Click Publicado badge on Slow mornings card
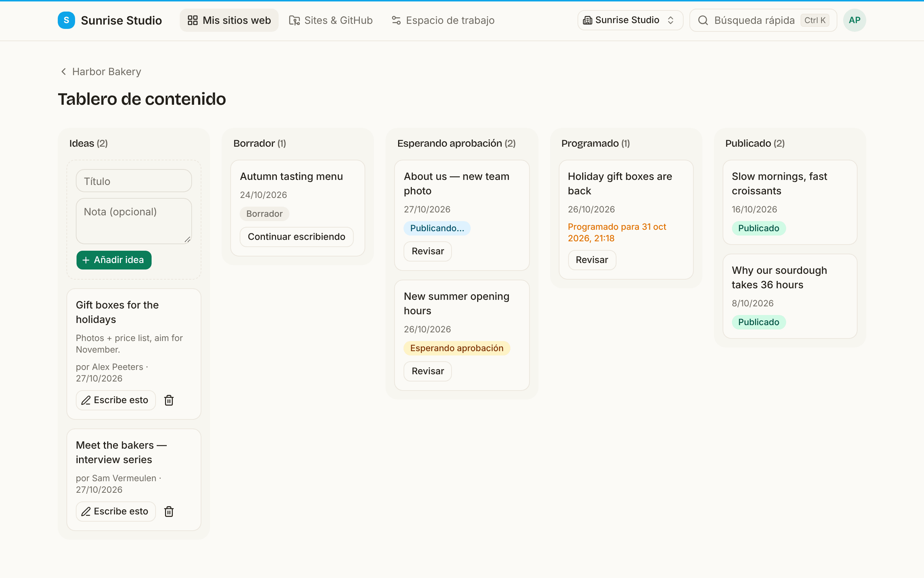This screenshot has height=578, width=924. pyautogui.click(x=758, y=228)
